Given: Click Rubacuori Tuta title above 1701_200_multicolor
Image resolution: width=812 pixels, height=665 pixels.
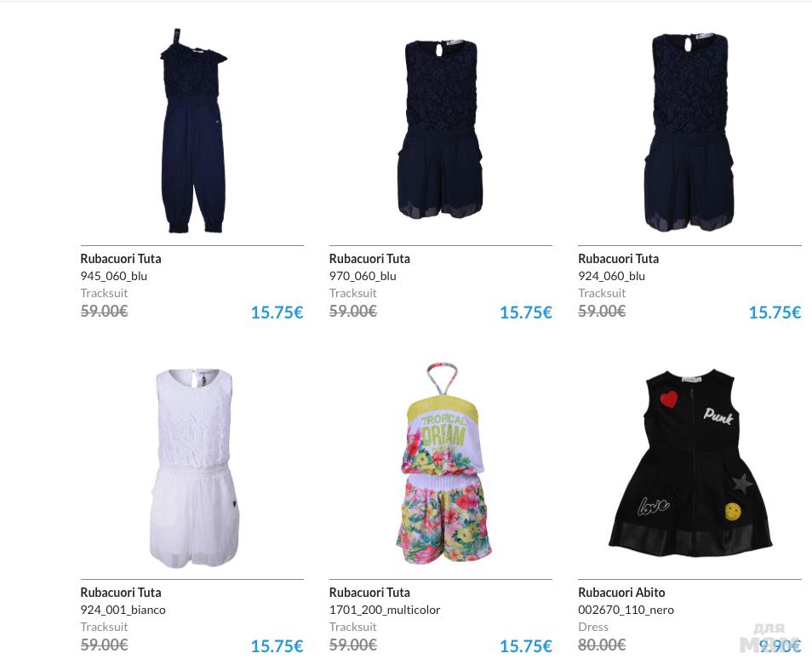Looking at the screenshot, I should point(369,592).
